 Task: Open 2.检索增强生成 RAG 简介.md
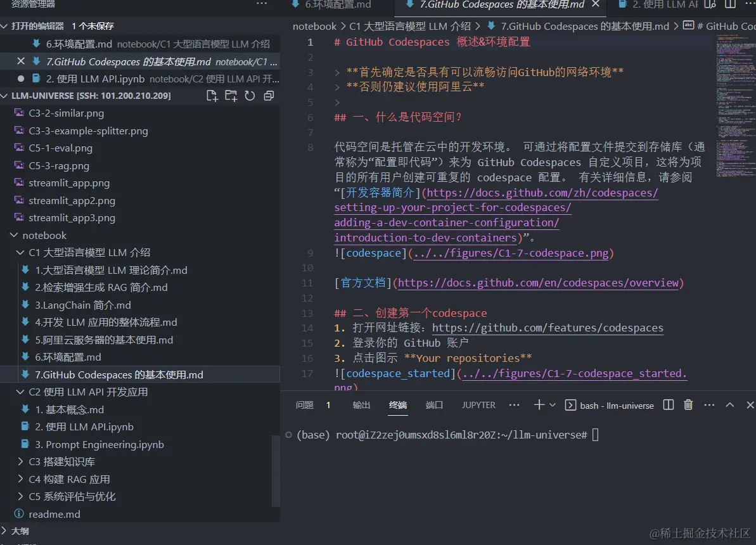pyautogui.click(x=101, y=288)
